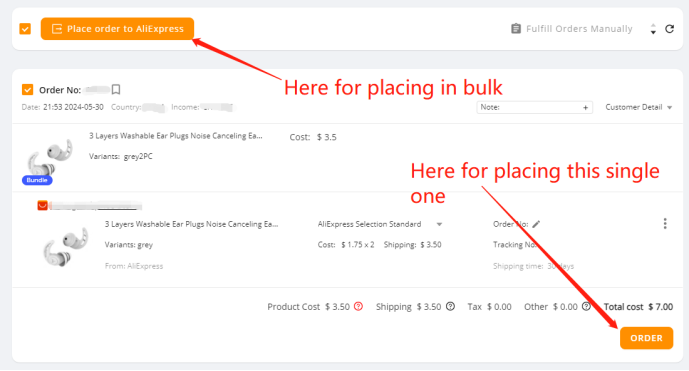Click the AliExpress supplier store icon
This screenshot has width=689, height=371.
tap(42, 205)
